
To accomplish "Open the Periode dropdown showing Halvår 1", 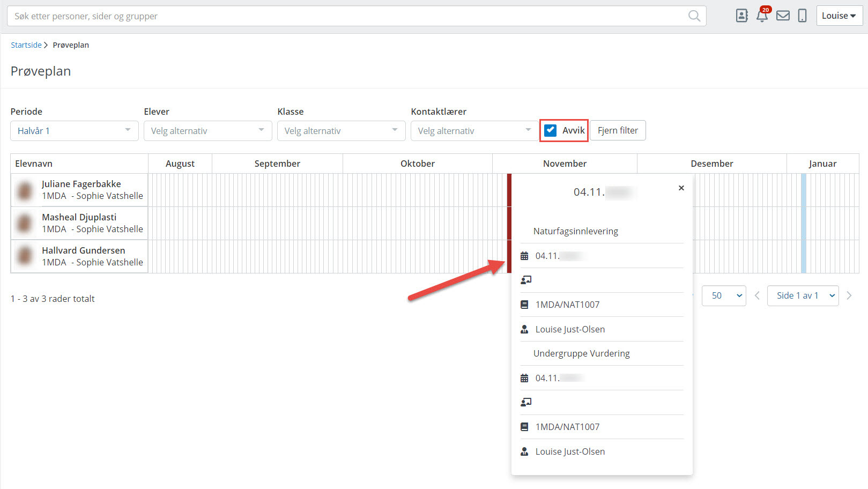I will pyautogui.click(x=74, y=131).
